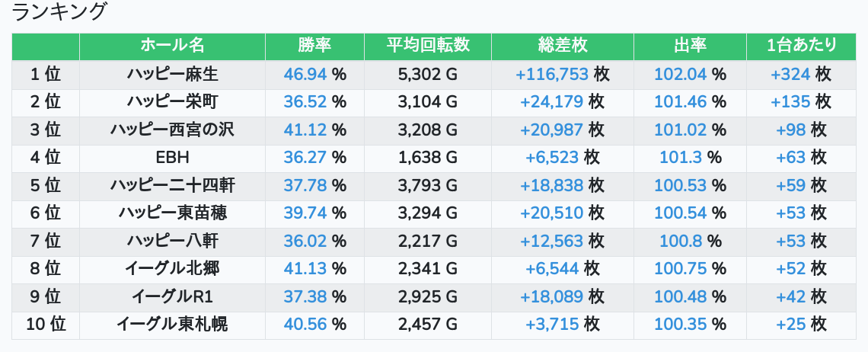Select イーグル東札幌 hall name
Screen dimensions: 868x352
tap(172, 325)
